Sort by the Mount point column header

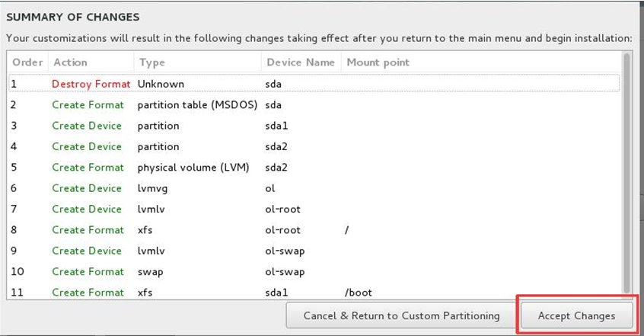tap(378, 62)
